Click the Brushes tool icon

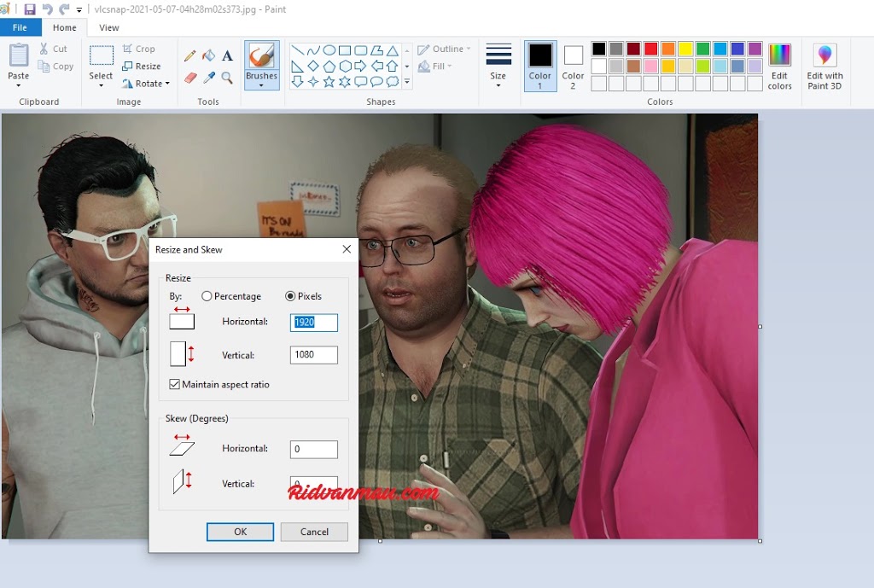point(261,56)
